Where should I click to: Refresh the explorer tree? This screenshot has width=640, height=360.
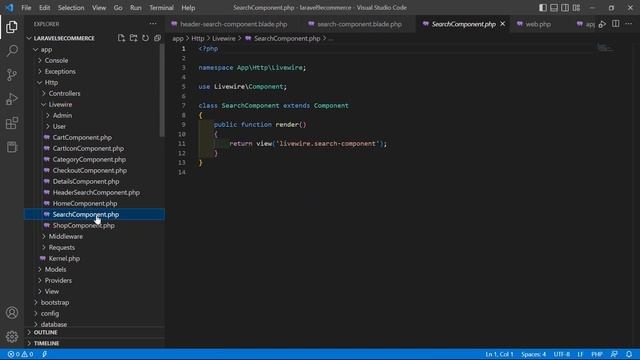point(145,38)
